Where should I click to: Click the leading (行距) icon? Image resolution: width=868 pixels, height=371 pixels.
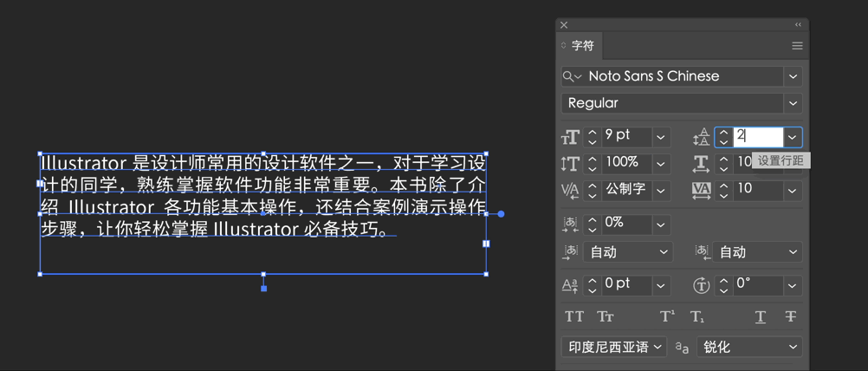(702, 137)
